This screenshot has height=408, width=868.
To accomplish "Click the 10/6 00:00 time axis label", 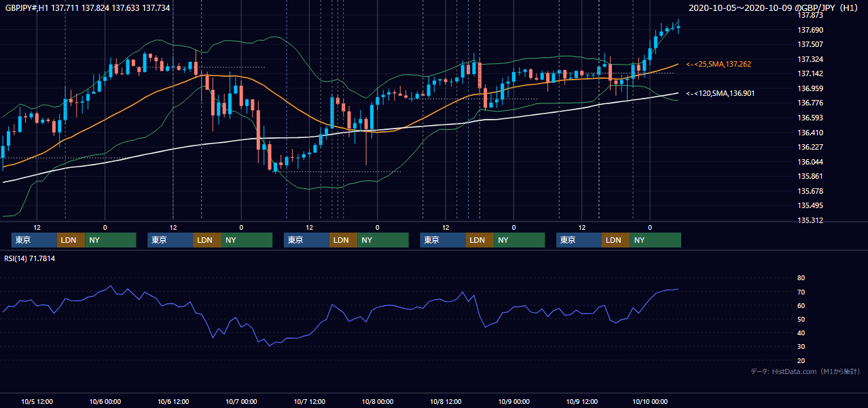I will tap(105, 401).
